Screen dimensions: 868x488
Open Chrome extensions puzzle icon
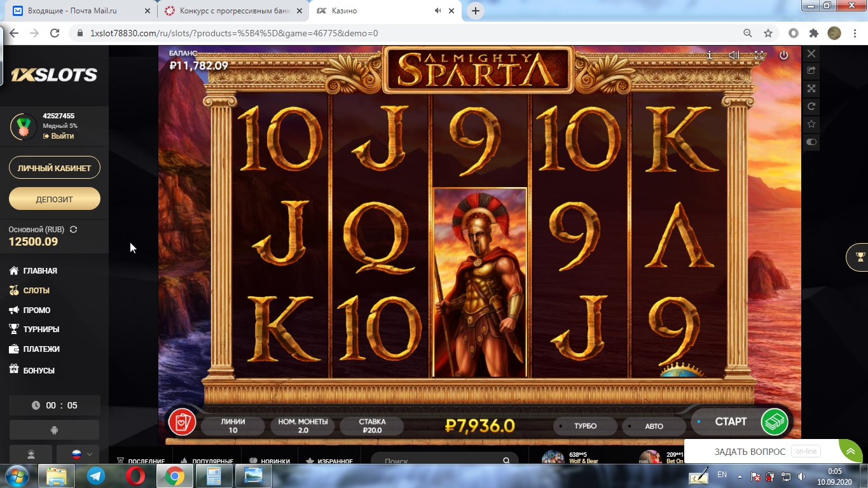tap(813, 33)
